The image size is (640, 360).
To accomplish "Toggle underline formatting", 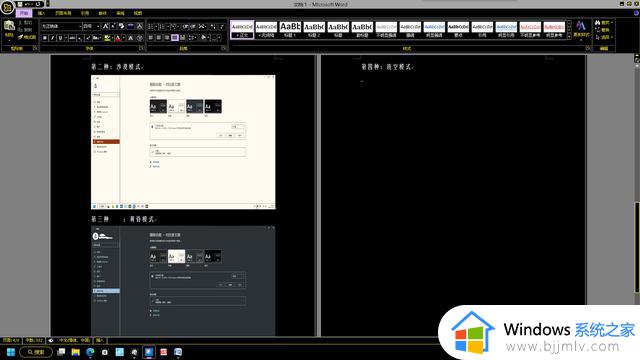I will pyautogui.click(x=60, y=38).
